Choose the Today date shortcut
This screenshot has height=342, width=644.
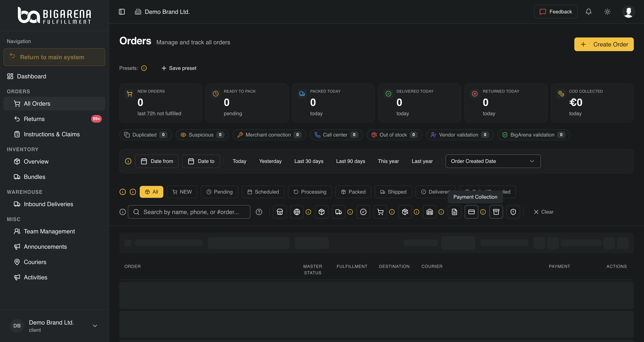click(x=239, y=161)
